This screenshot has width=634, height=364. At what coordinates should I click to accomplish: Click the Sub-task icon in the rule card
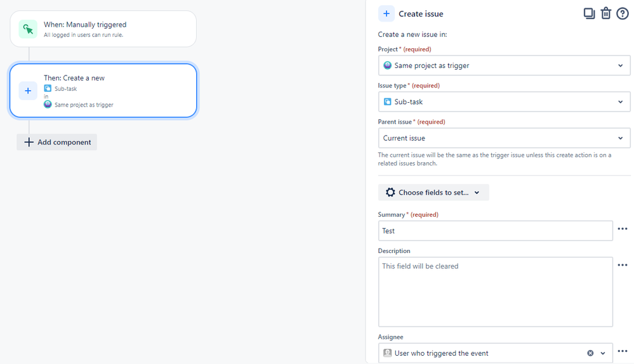(48, 88)
